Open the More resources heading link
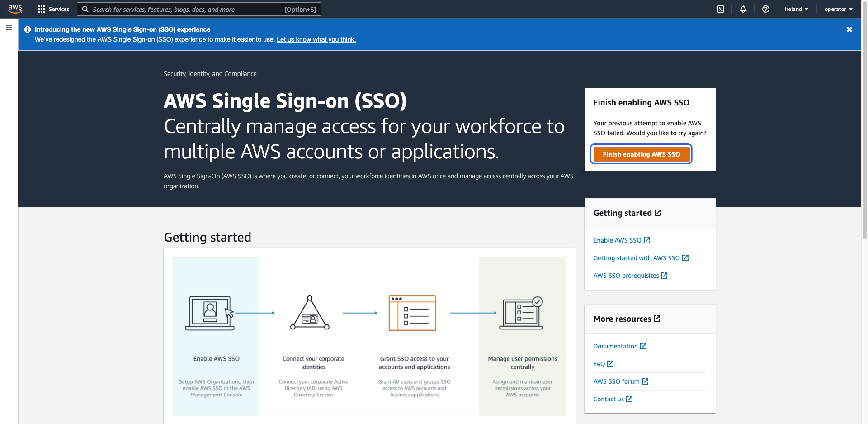The image size is (868, 424). (x=627, y=319)
